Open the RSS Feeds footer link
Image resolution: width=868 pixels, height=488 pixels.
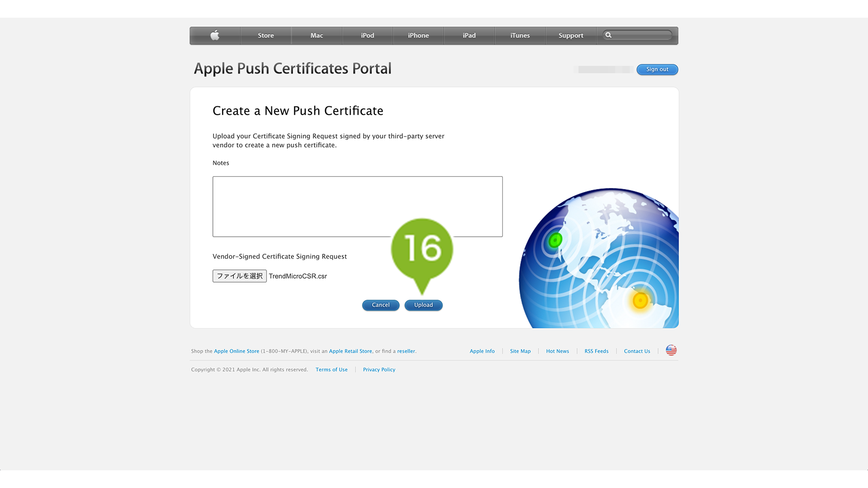click(596, 351)
